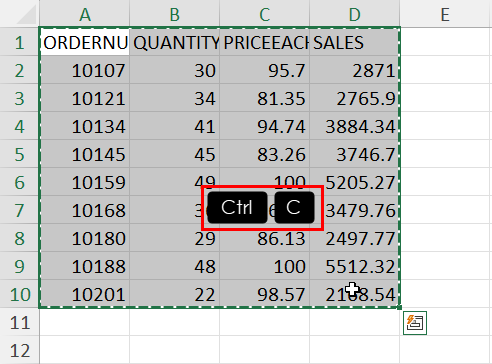Select row 6 header
This screenshot has width=492, height=364.
click(19, 182)
